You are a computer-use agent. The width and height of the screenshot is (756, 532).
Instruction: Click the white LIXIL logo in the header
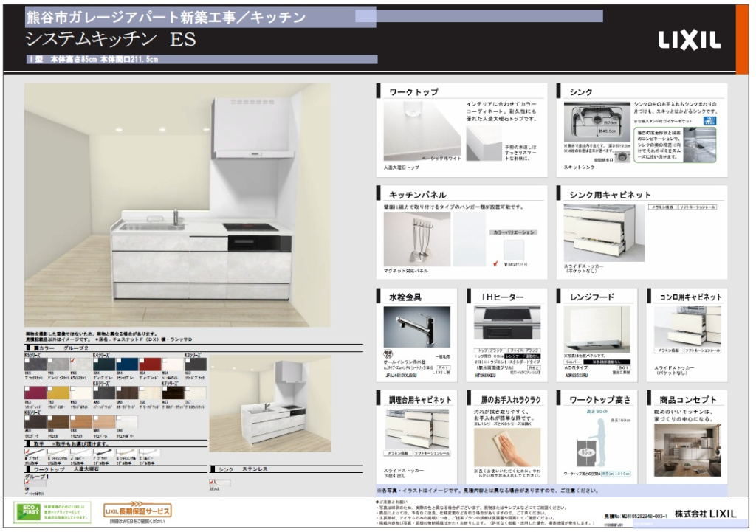pos(689,41)
